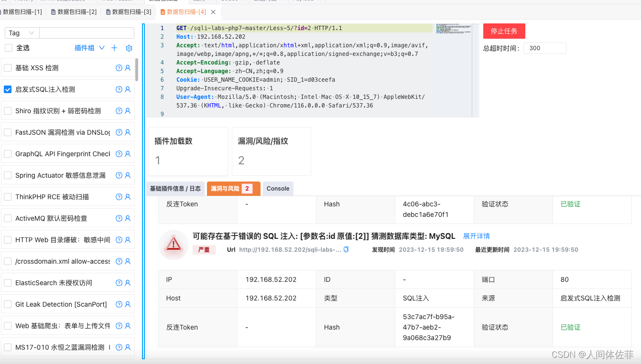The width and height of the screenshot is (641, 364).
Task: Open author icon for ThinkPHP RCE plugin
Action: (x=128, y=197)
